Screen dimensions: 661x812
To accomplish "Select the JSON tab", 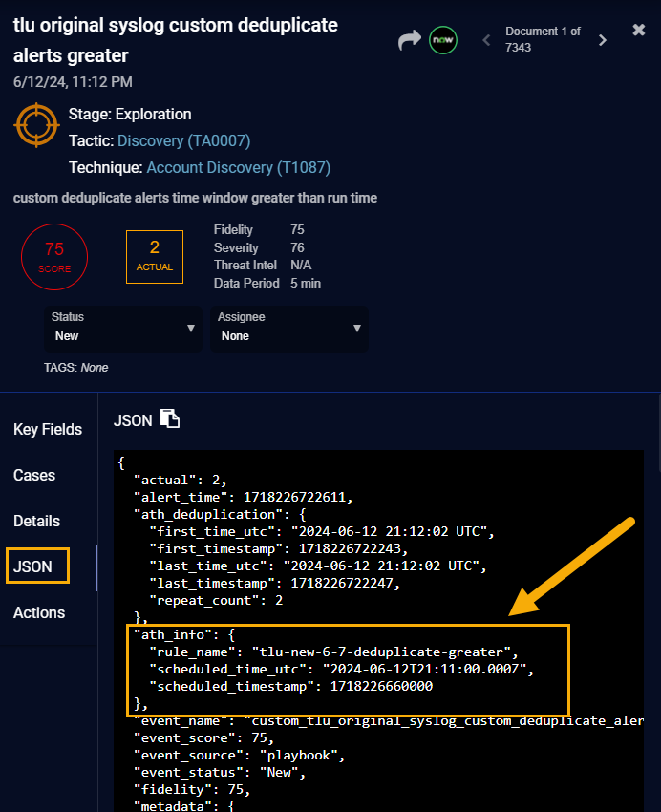I will pyautogui.click(x=32, y=566).
